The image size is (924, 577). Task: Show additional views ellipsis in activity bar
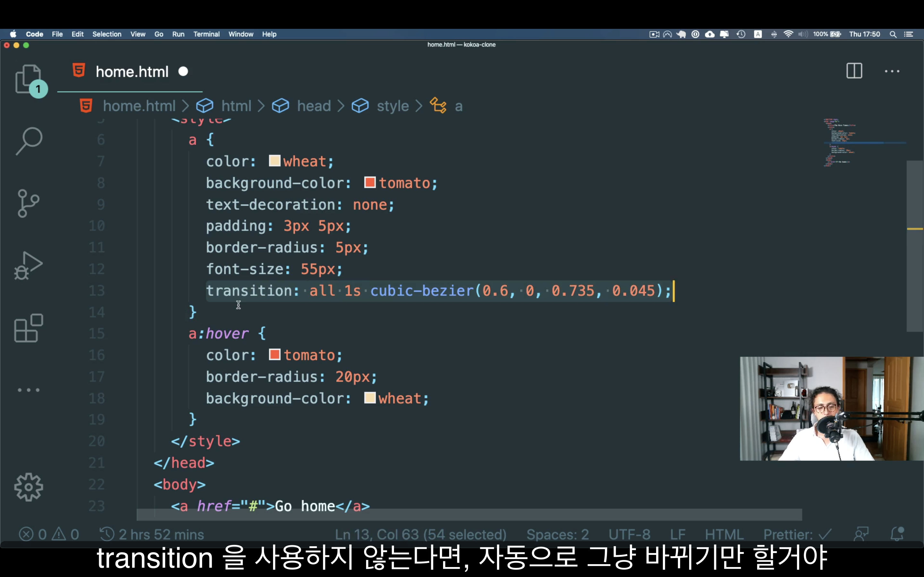coord(28,390)
